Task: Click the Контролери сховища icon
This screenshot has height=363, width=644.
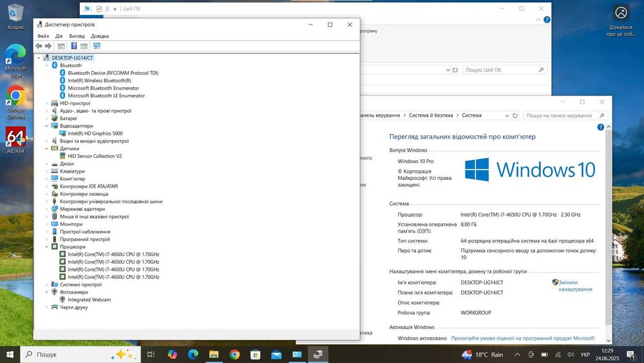Action: coord(55,193)
